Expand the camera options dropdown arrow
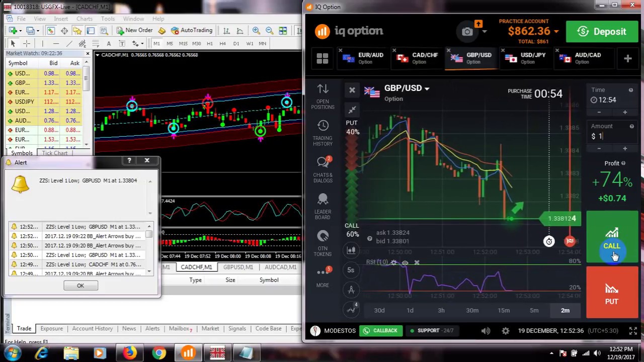This screenshot has width=644, height=362. 485,32
